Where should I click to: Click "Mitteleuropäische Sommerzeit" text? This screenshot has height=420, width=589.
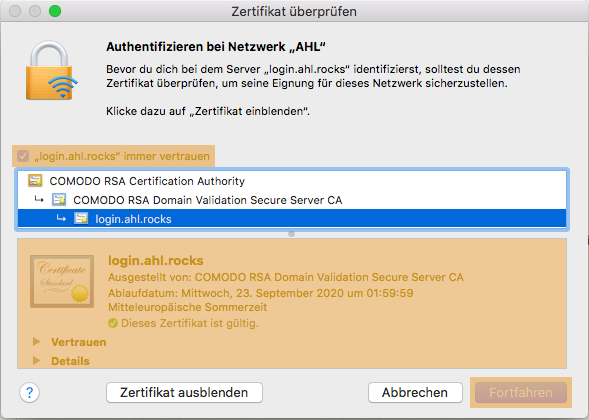pyautogui.click(x=187, y=307)
